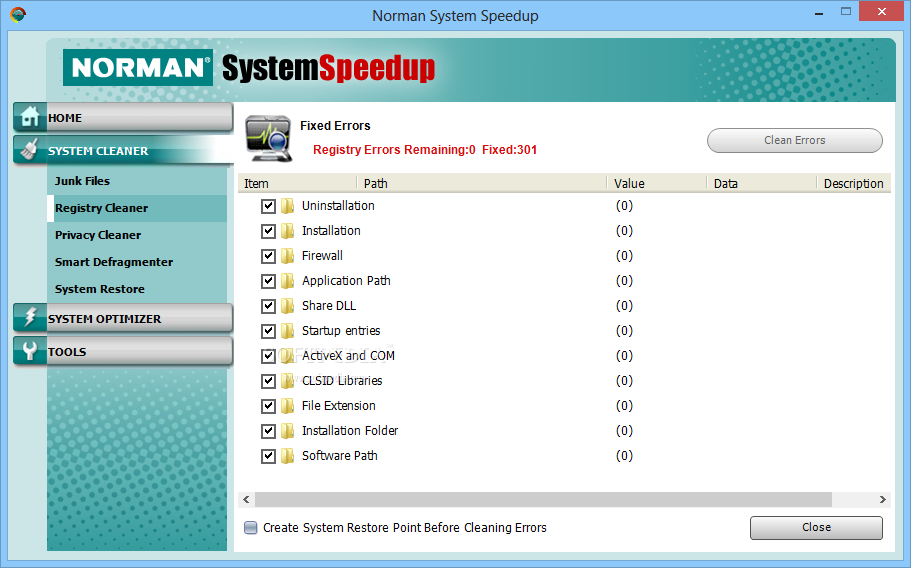Image resolution: width=911 pixels, height=568 pixels.
Task: Toggle the Startup entries checkbox
Action: 268,331
